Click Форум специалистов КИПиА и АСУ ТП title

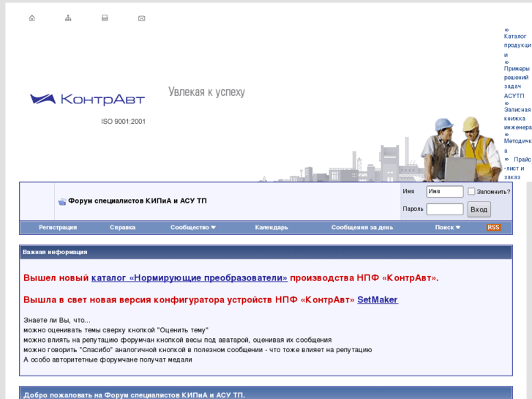(x=138, y=201)
